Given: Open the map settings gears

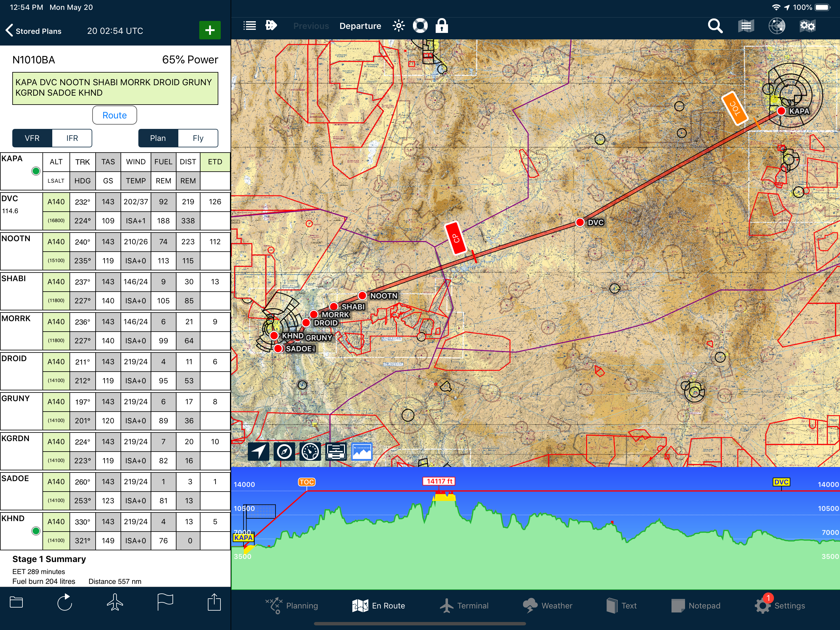Looking at the screenshot, I should [807, 26].
